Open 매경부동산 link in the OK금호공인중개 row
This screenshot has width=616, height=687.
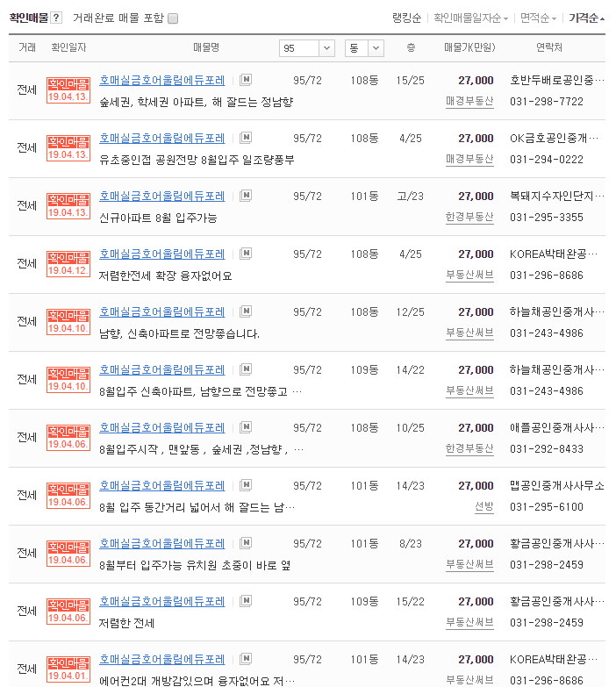coord(469,159)
